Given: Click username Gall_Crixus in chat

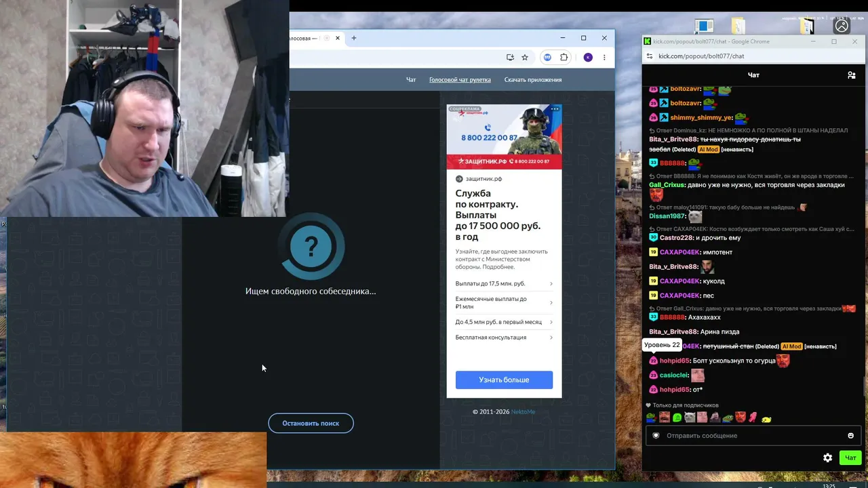Looking at the screenshot, I should click(x=667, y=184).
